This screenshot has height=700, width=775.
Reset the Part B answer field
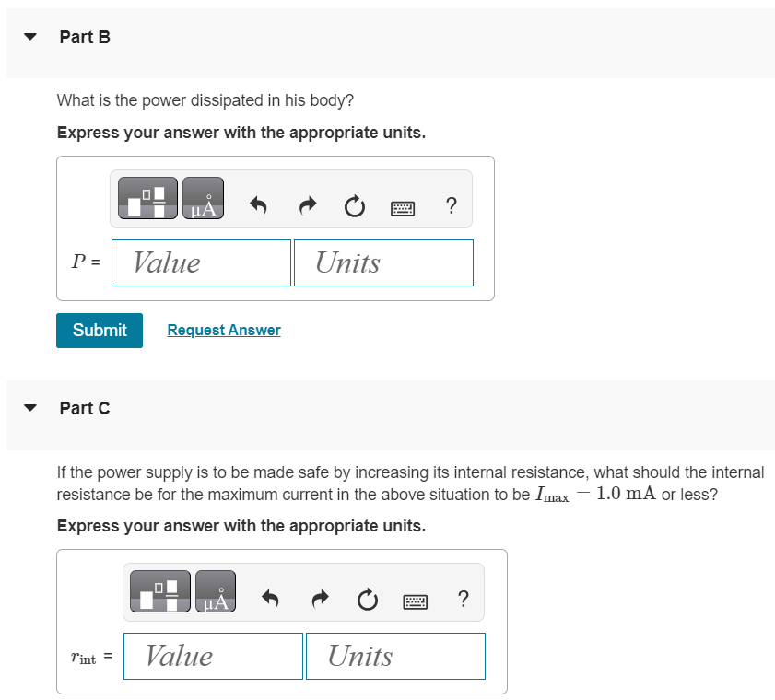[355, 206]
